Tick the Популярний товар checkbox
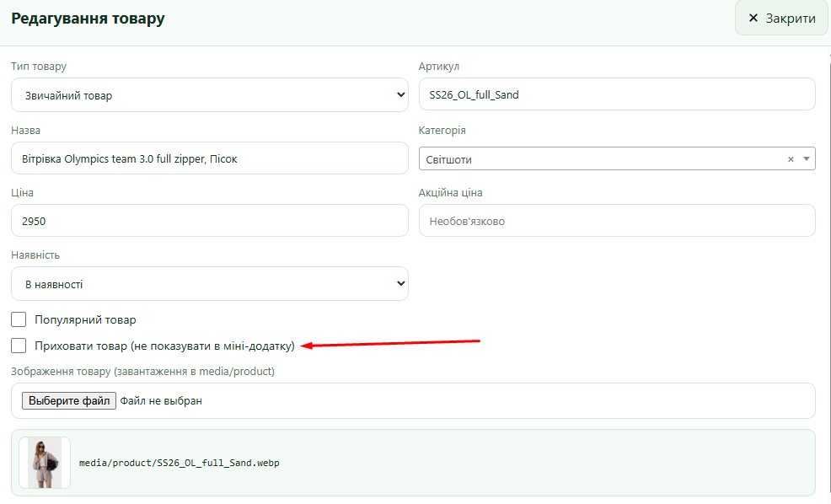831x504 pixels. click(x=19, y=319)
